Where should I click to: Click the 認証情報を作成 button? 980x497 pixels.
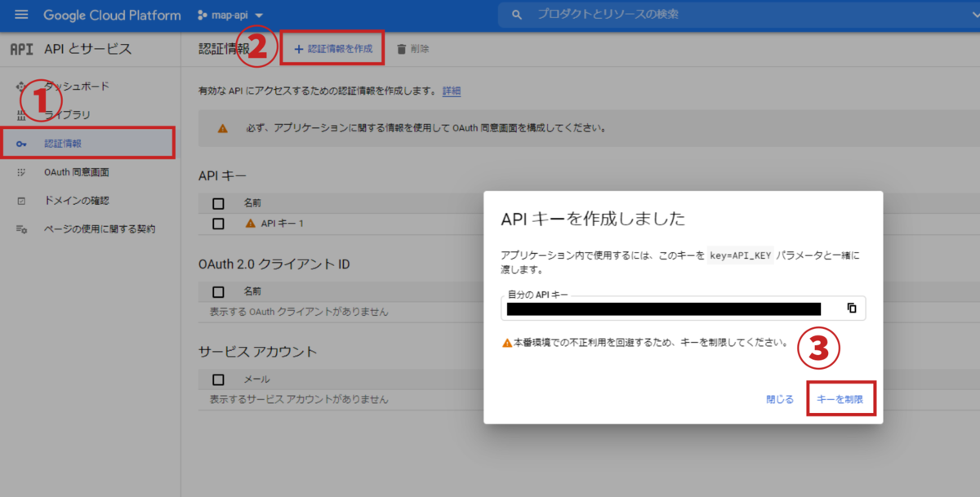point(332,49)
